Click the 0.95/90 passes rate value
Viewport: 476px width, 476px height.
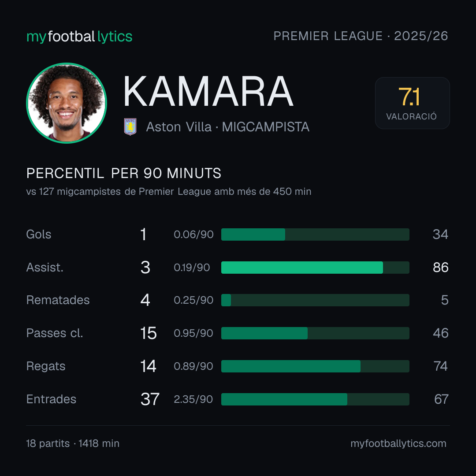click(x=193, y=333)
